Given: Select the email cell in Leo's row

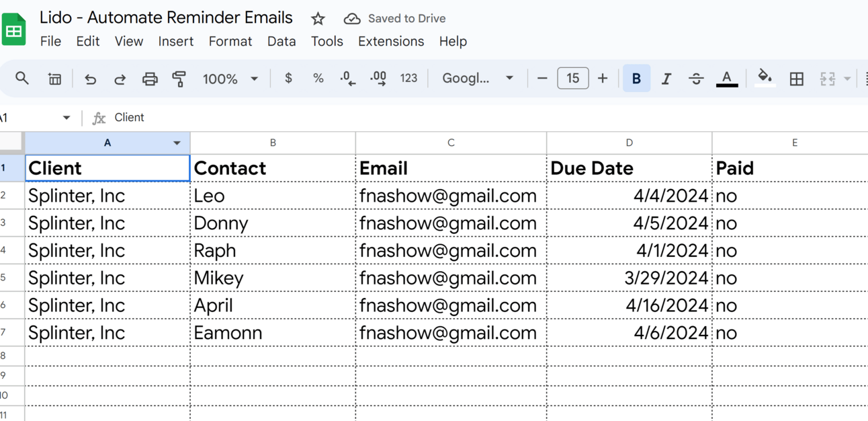Looking at the screenshot, I should pyautogui.click(x=451, y=196).
